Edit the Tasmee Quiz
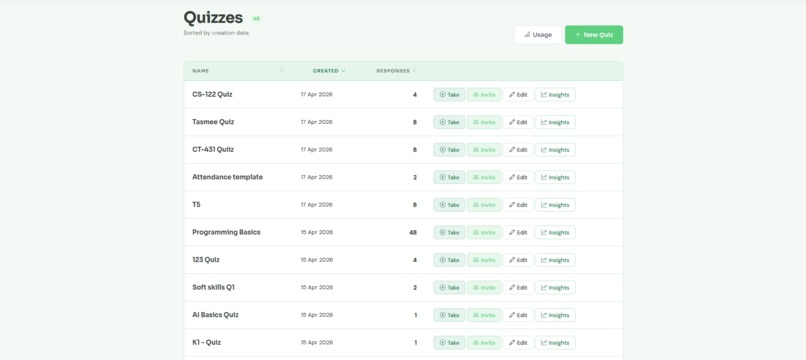This screenshot has height=360, width=806. pos(518,122)
